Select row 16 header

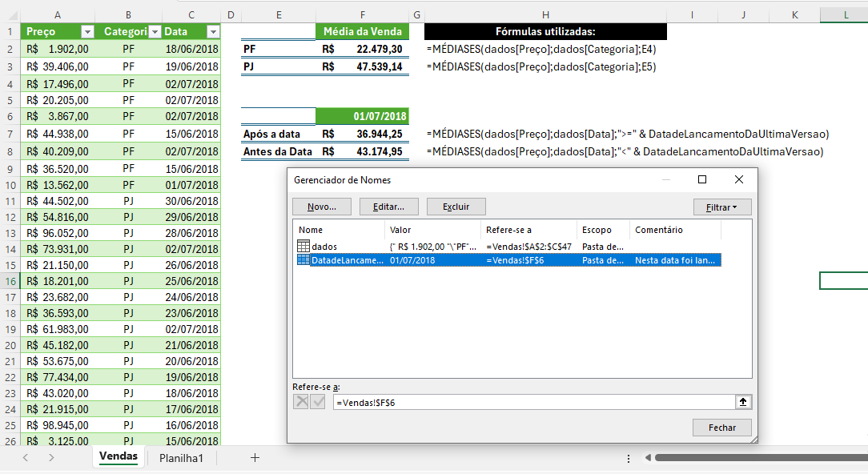10,281
